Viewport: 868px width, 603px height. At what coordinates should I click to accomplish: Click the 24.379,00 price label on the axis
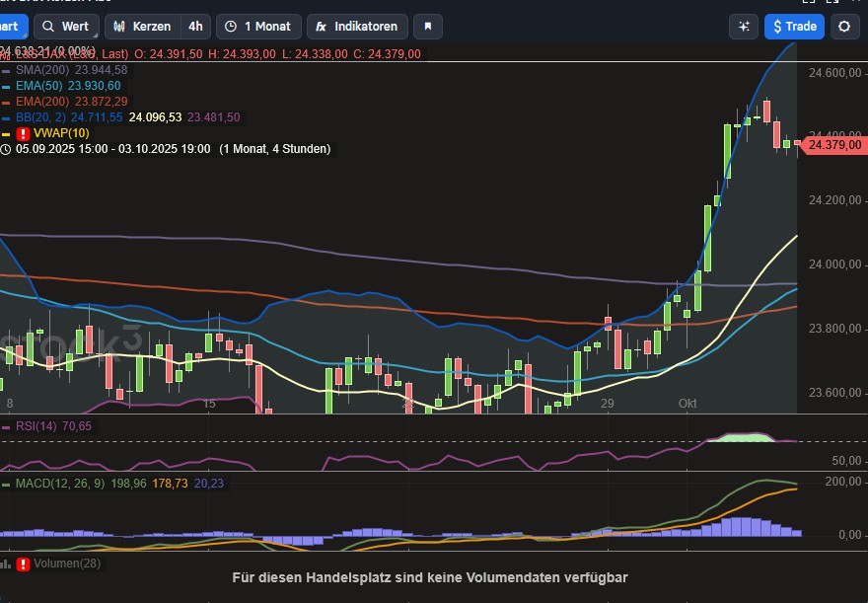click(x=833, y=145)
